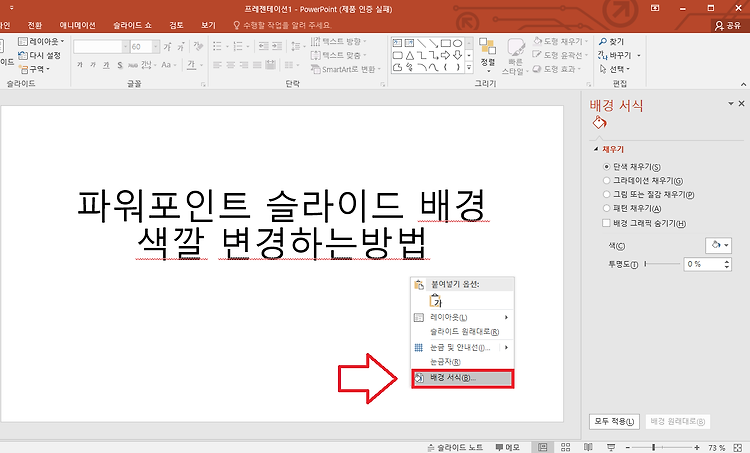Select 패턴 채우기 radio button
The image size is (750, 453).
(607, 209)
